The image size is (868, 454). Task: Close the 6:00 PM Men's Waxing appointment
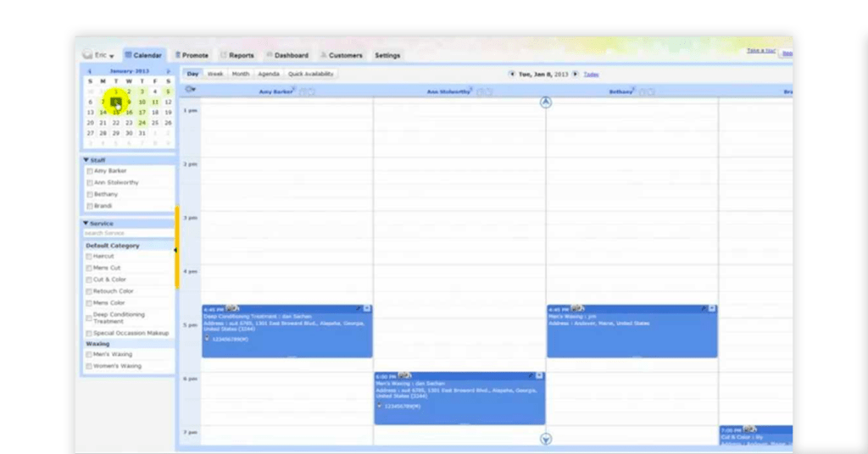tap(540, 376)
